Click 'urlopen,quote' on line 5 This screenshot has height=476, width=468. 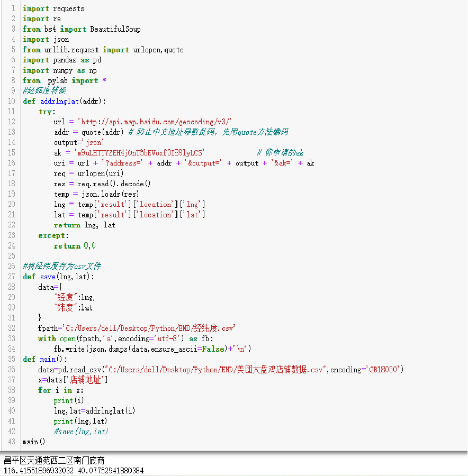(158, 50)
